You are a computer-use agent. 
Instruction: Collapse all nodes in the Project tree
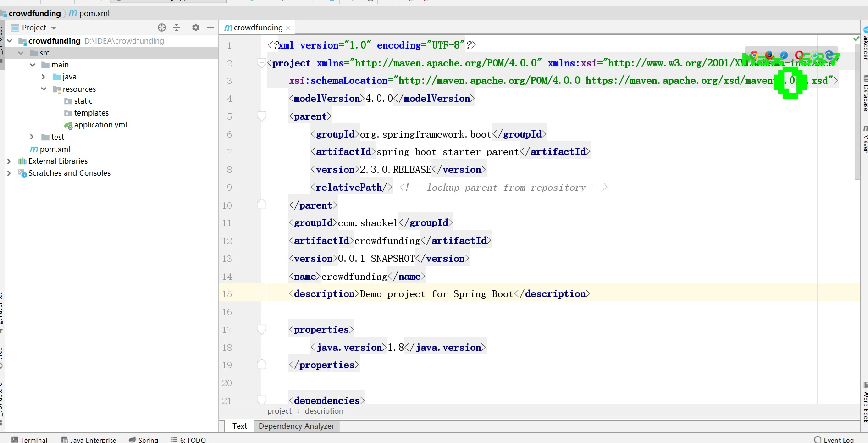tap(177, 28)
